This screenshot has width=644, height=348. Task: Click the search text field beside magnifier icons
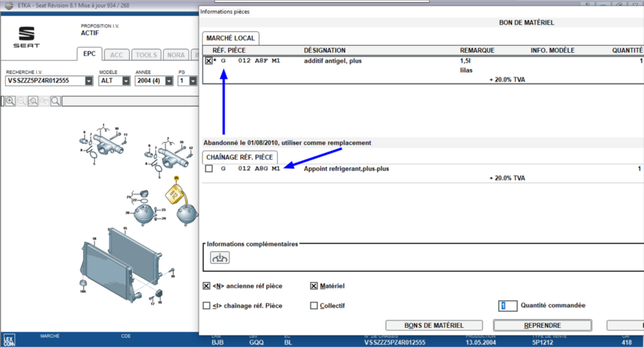130,101
